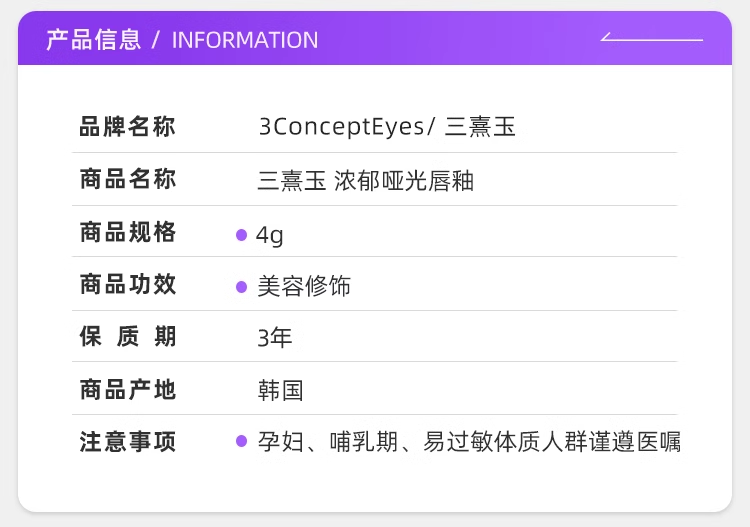The height and width of the screenshot is (527, 750).
Task: Click the purple bullet beside 孕妇 warning
Action: coord(241,442)
